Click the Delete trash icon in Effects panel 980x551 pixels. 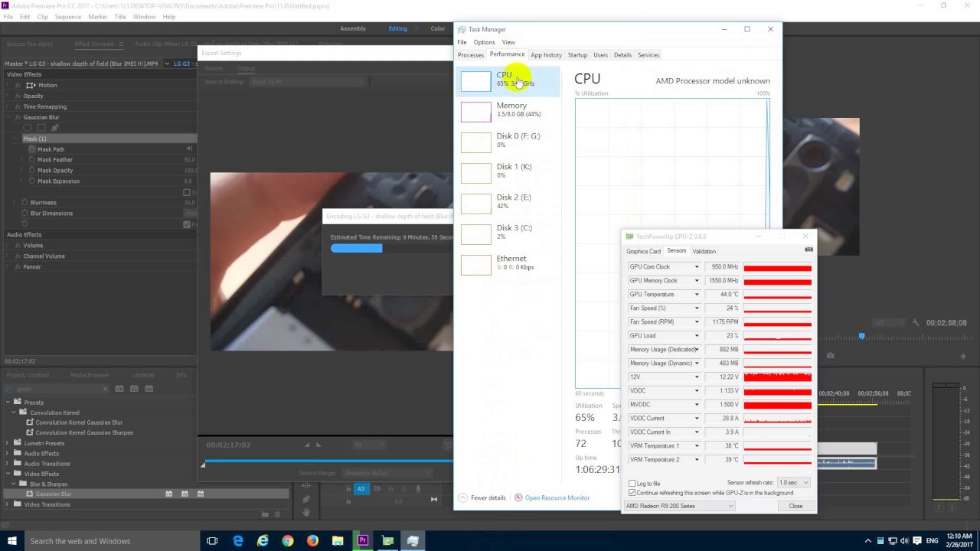(x=278, y=514)
